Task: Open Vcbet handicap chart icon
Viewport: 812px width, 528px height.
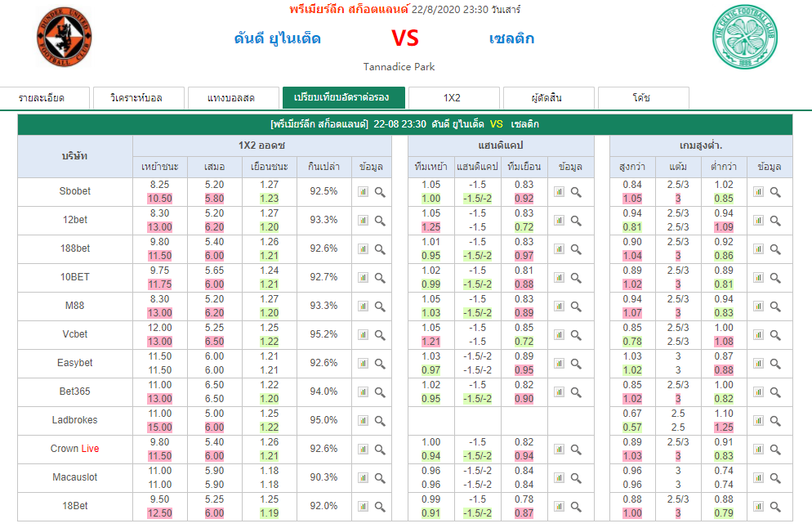Action: click(x=560, y=335)
